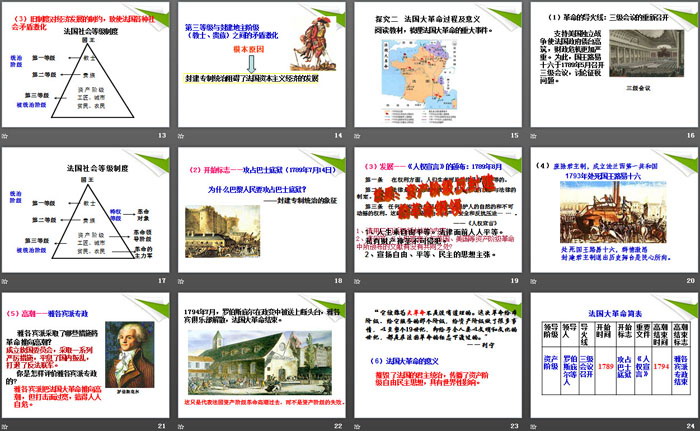Click the animation star icon under slide 17
This screenshot has width=700, height=431.
pos(5,281)
